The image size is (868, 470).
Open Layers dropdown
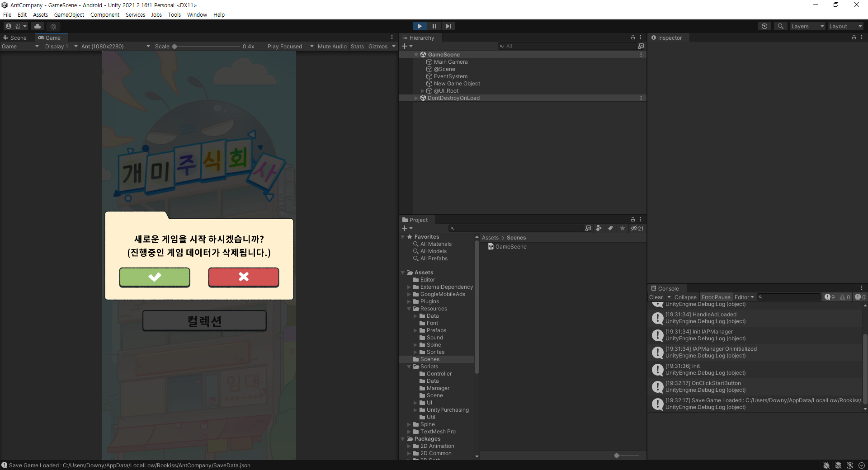point(807,26)
